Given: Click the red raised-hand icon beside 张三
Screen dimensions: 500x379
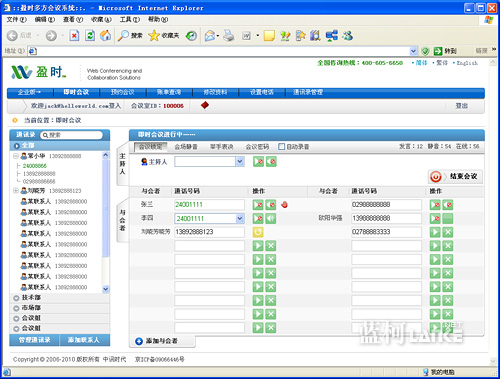Looking at the screenshot, I should point(284,205).
